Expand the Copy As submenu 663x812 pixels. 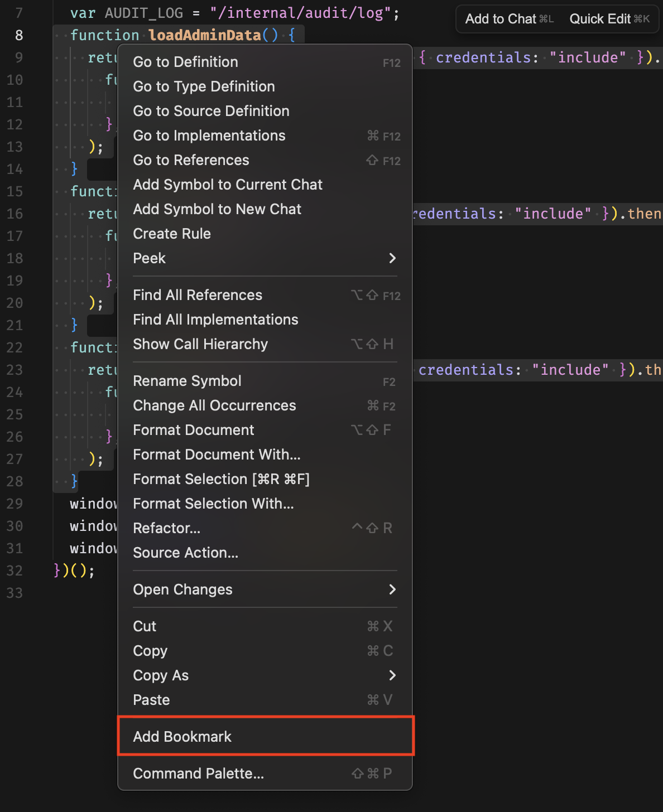[265, 675]
